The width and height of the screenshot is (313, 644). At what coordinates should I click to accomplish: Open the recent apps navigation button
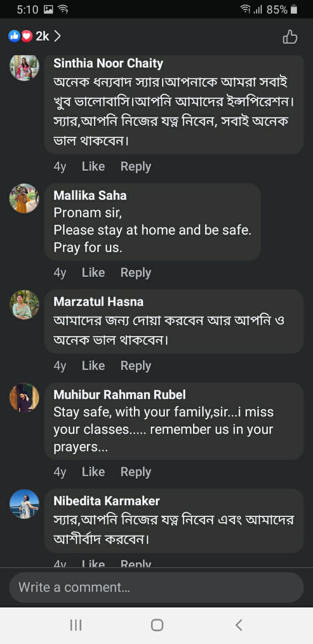point(76,625)
